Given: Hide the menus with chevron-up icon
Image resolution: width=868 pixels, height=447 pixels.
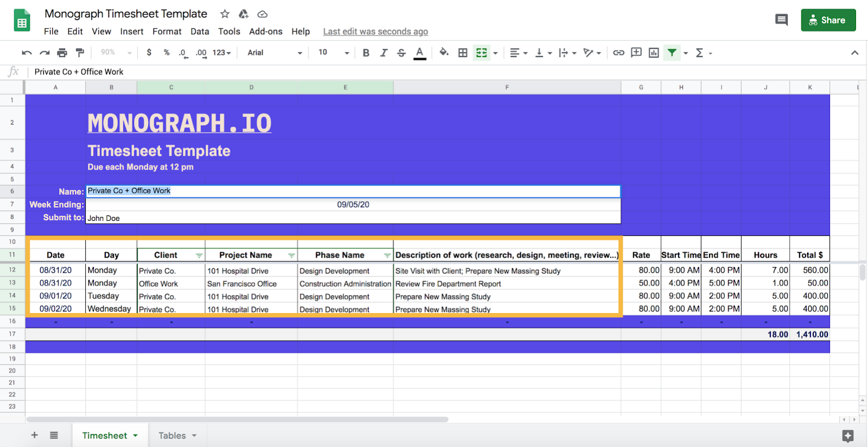Looking at the screenshot, I should pos(854,53).
